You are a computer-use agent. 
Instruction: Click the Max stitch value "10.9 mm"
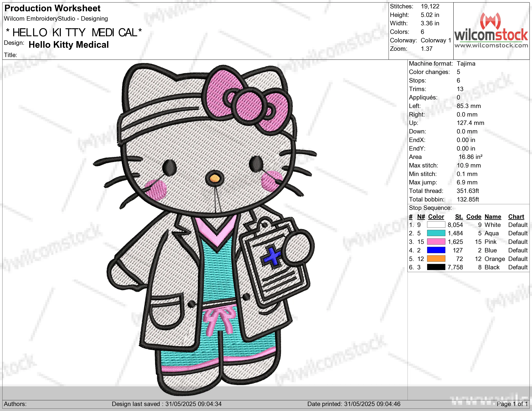click(x=469, y=166)
